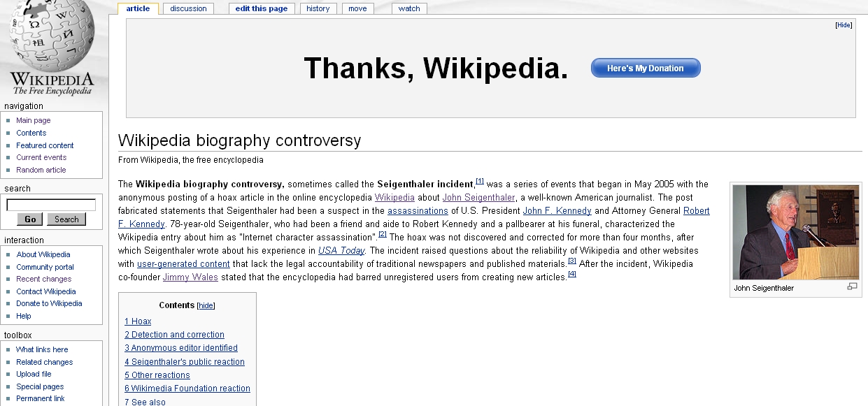Click the Search button in sidebar
This screenshot has height=406, width=868.
66,219
